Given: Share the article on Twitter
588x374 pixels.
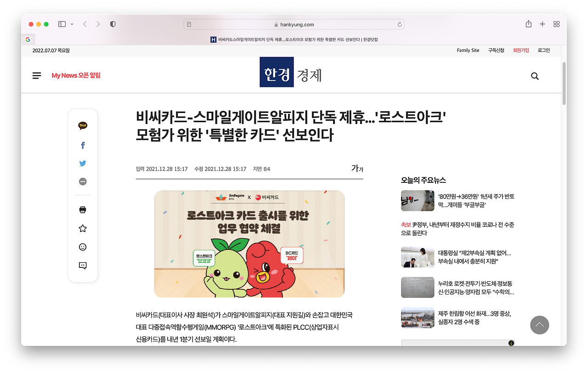Looking at the screenshot, I should 82,163.
